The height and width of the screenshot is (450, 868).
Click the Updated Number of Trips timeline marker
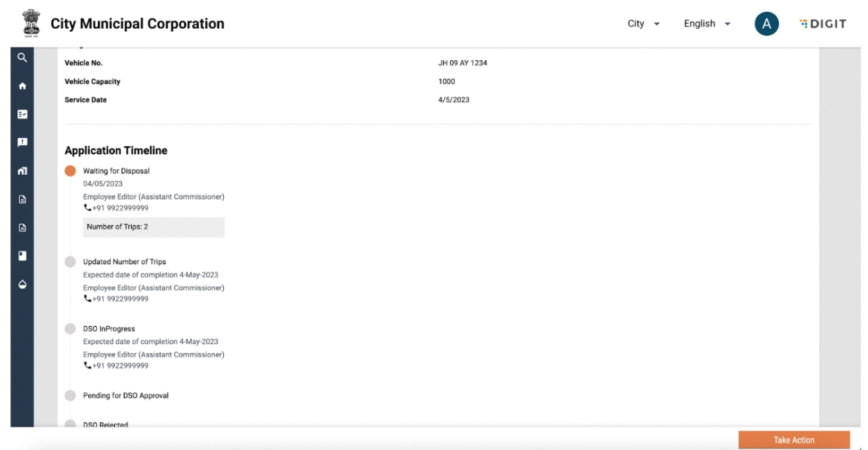(x=70, y=262)
